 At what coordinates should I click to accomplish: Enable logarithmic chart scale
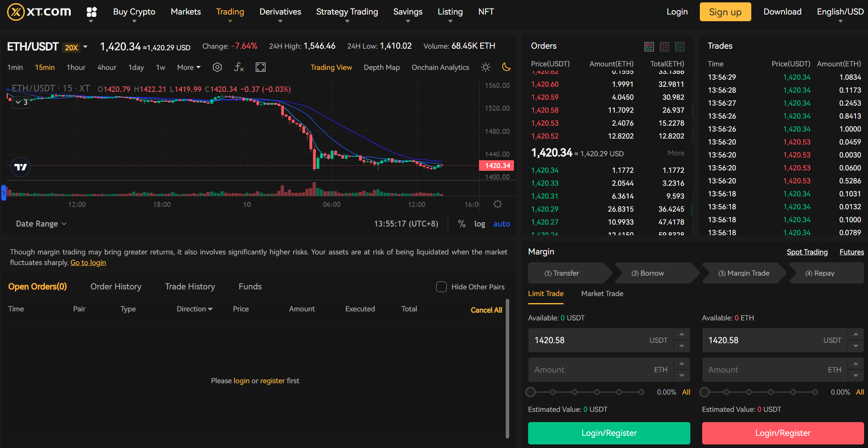coord(479,223)
